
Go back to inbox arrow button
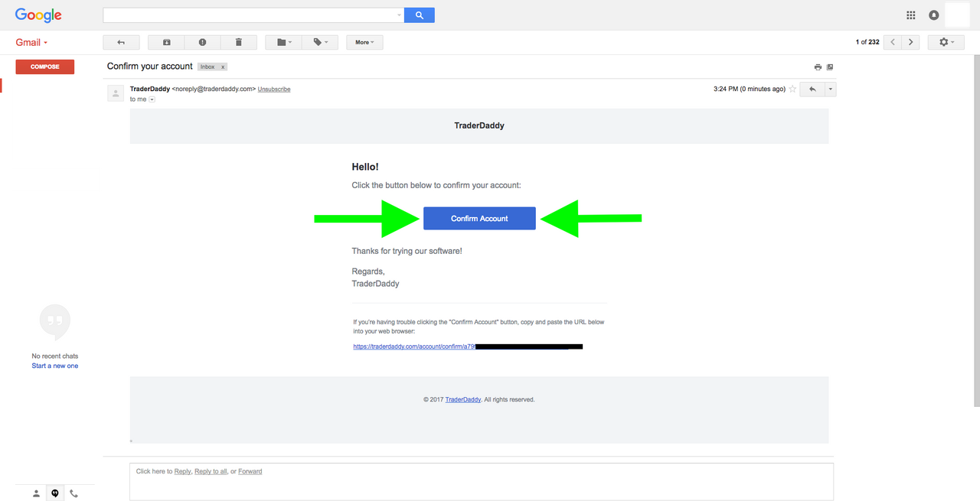click(x=121, y=42)
